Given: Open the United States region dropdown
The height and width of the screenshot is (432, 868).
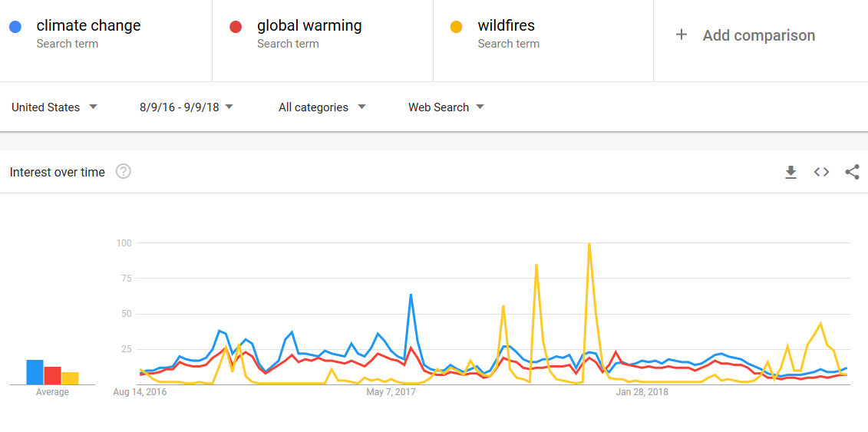Looking at the screenshot, I should pos(54,107).
